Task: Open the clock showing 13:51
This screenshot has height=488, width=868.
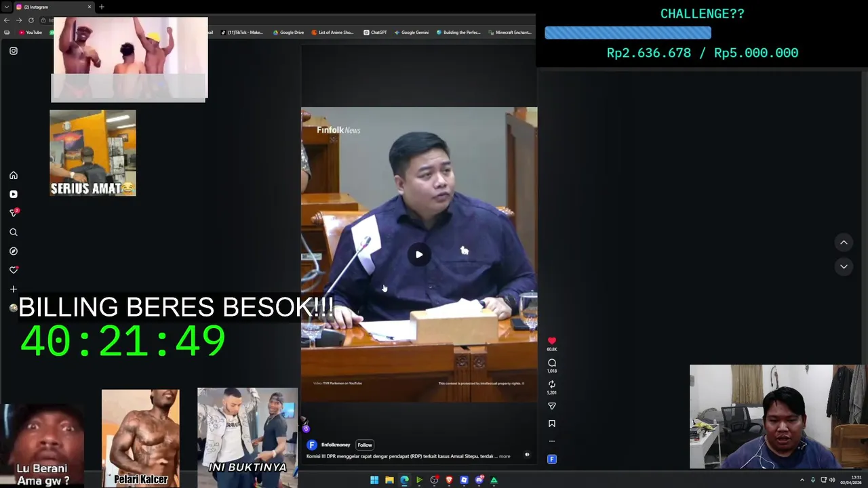Action: [851, 480]
